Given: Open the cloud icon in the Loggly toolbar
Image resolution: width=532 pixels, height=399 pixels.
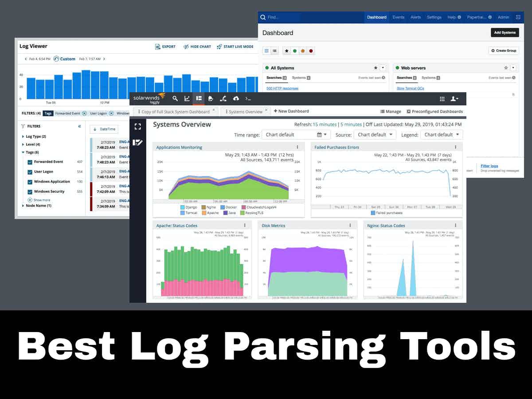Looking at the screenshot, I should (235, 98).
